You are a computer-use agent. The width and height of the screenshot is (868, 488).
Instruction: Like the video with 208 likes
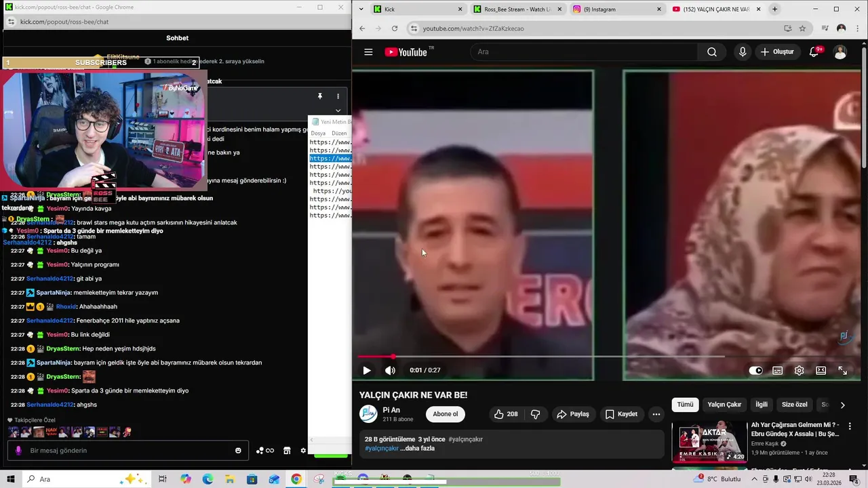coord(506,414)
